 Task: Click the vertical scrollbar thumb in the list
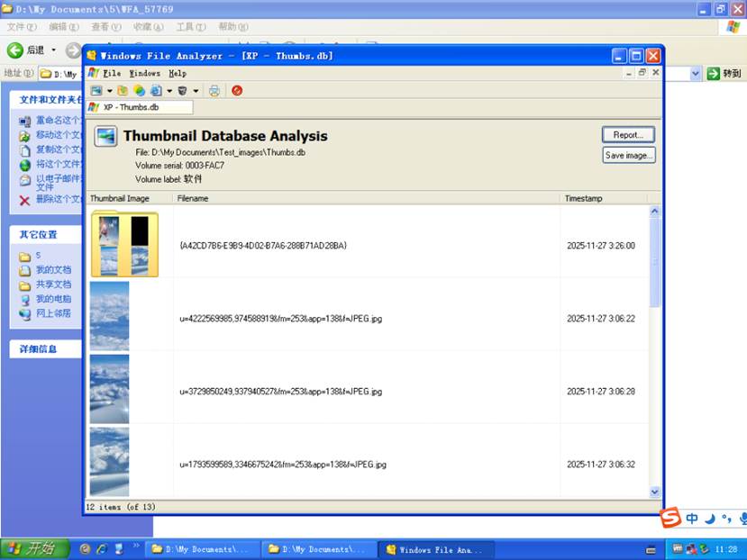pos(654,262)
